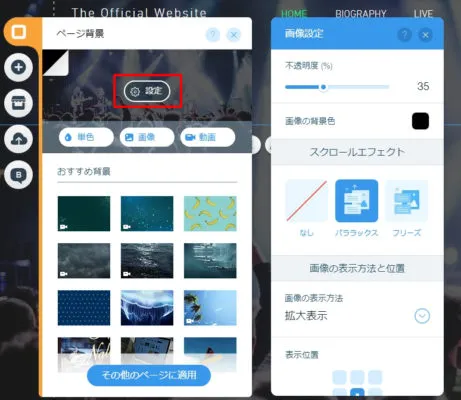Choose the 単色 background option
The width and height of the screenshot is (461, 400).
point(86,137)
